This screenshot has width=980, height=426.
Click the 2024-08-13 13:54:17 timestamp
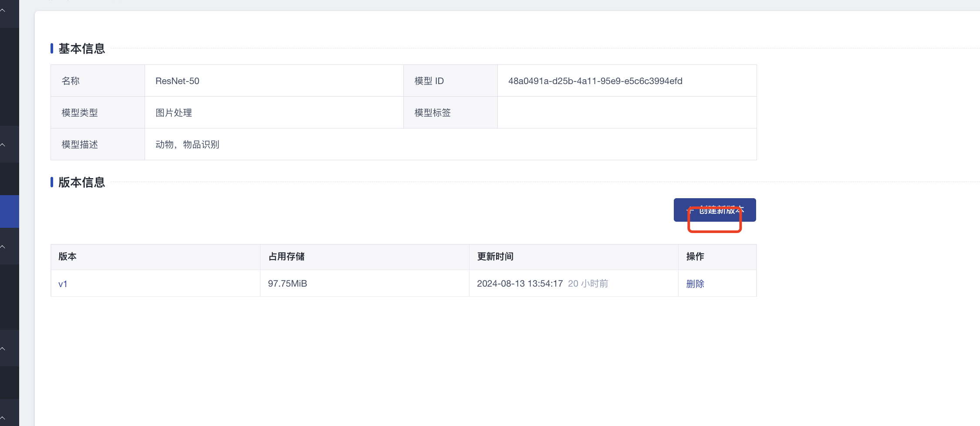tap(520, 284)
